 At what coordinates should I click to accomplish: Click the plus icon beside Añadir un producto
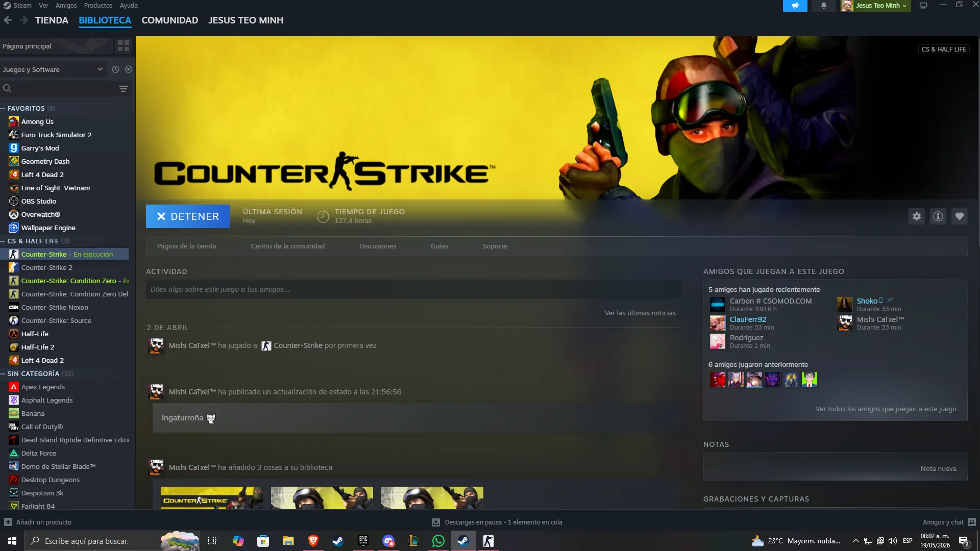(x=8, y=522)
